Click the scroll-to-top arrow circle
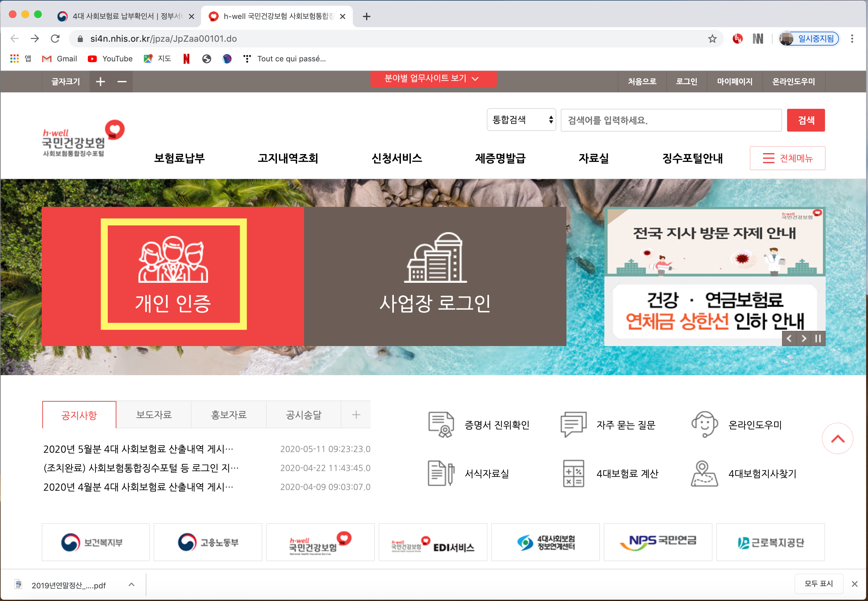Image resolution: width=868 pixels, height=601 pixels. click(837, 438)
